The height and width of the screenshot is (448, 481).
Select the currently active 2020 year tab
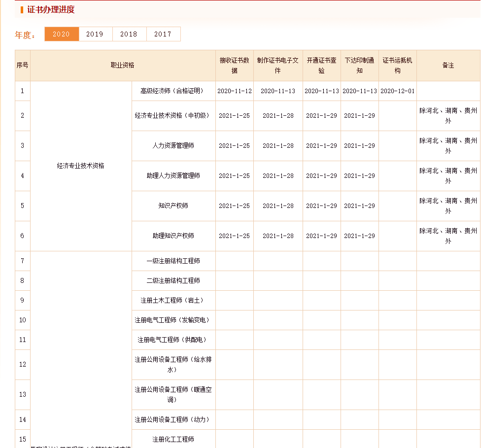click(x=61, y=34)
